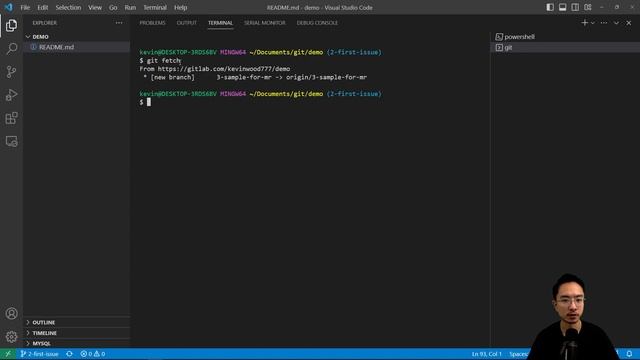Open the Explorer view in activity bar
The width and height of the screenshot is (640, 360).
(11, 25)
